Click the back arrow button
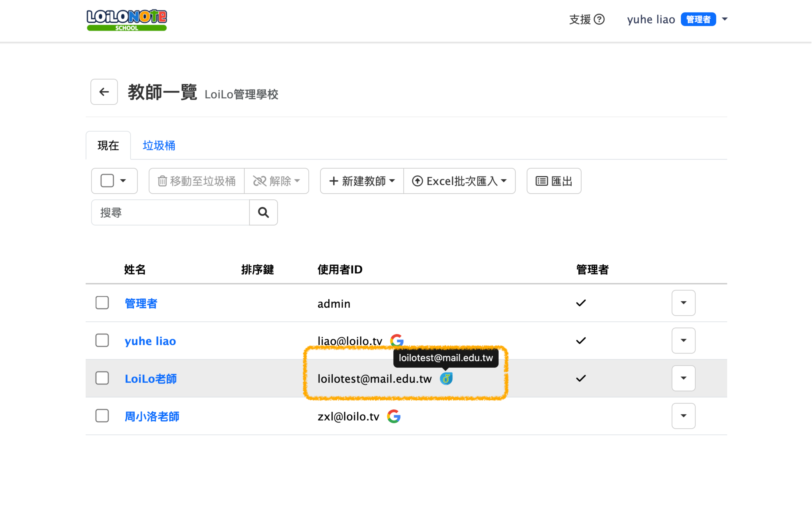Screen dimensions: 812x532 (104, 92)
